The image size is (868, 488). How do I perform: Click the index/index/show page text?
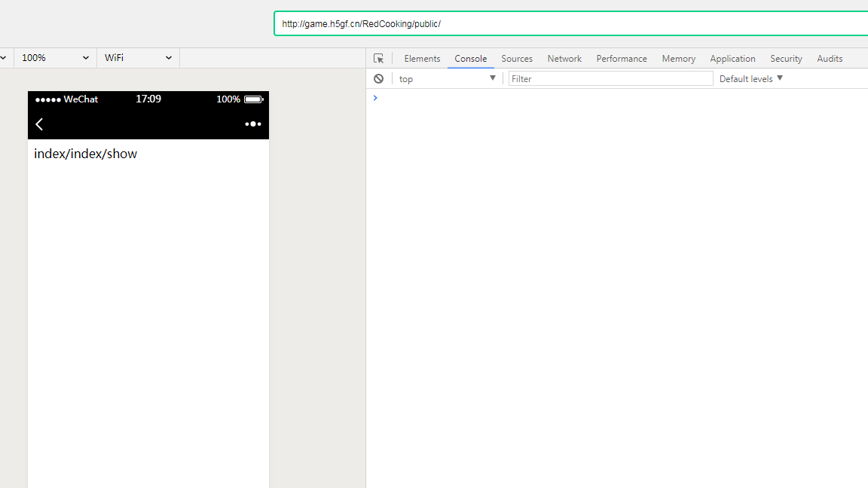pos(85,154)
